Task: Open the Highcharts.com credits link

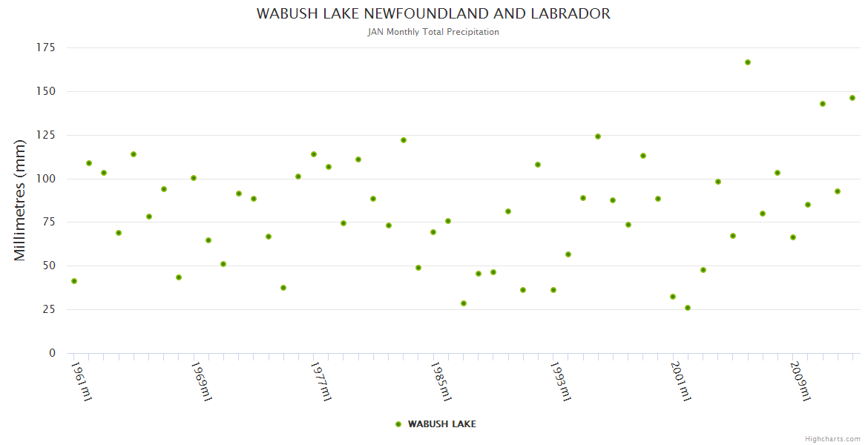Action: pyautogui.click(x=832, y=439)
